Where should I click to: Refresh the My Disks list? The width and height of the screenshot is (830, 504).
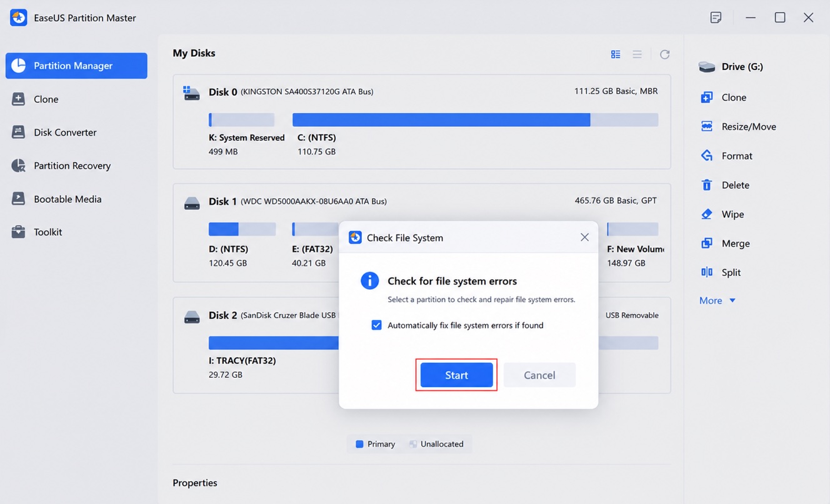(665, 54)
